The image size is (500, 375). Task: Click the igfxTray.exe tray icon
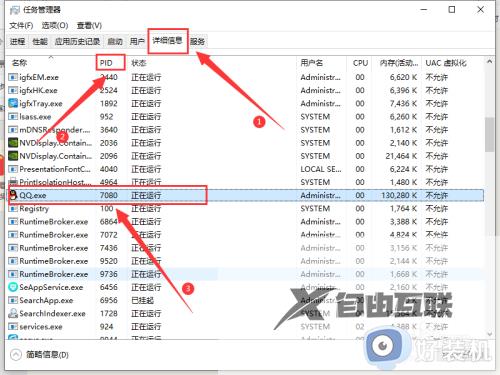13,103
